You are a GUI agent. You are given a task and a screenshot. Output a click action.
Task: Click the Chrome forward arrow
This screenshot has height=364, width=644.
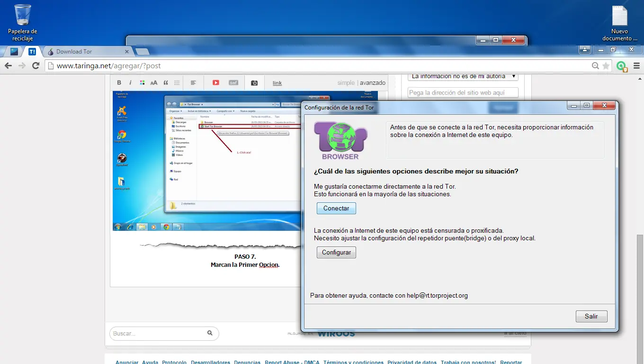[22, 66]
